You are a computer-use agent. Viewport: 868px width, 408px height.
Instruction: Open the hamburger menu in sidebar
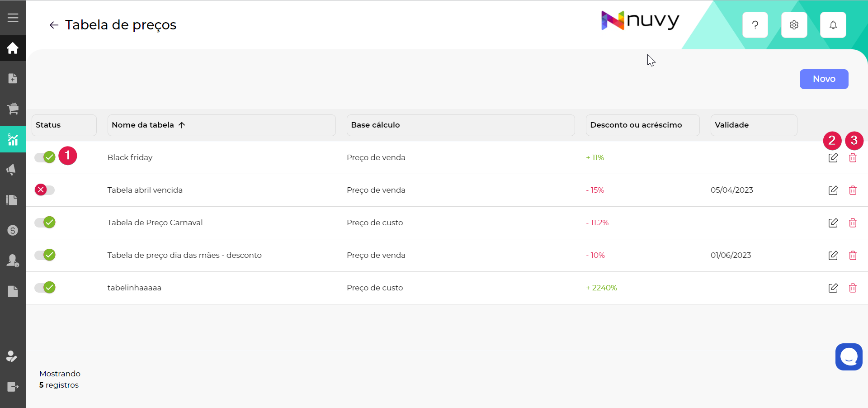pos(13,18)
